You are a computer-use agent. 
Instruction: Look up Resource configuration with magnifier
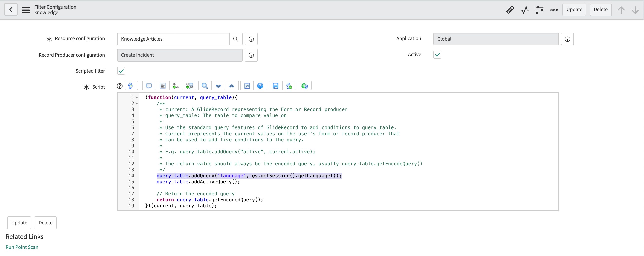coord(236,39)
